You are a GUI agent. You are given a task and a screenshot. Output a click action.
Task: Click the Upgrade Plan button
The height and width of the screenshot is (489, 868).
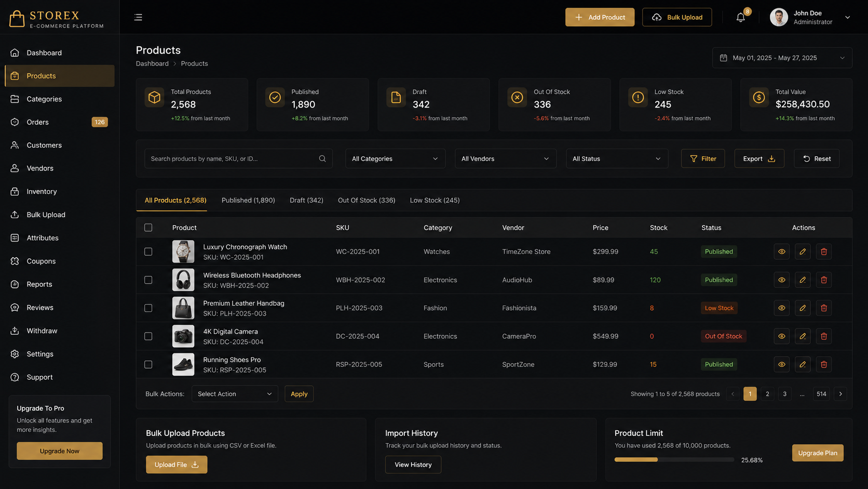[x=818, y=453]
